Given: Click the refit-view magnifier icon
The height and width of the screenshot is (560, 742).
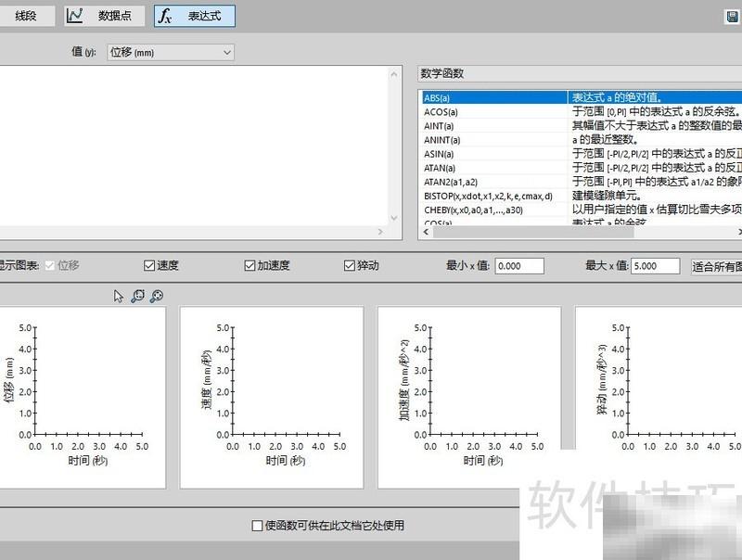Looking at the screenshot, I should click(x=156, y=295).
